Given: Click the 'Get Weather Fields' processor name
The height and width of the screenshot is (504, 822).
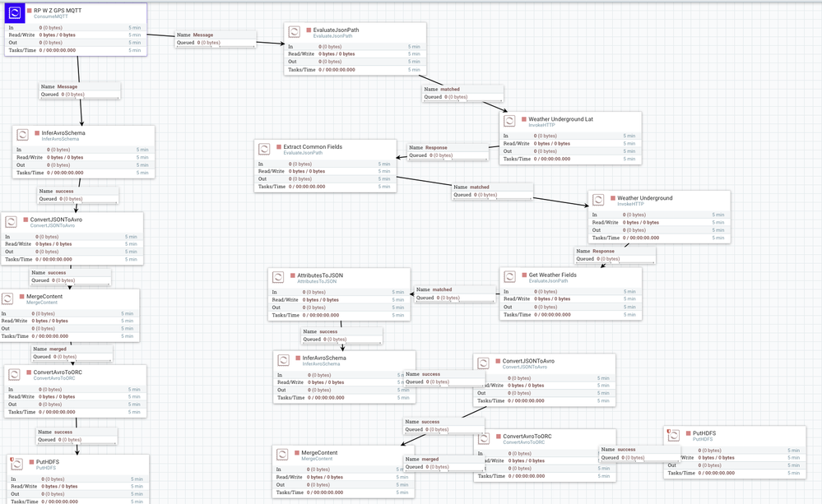Looking at the screenshot, I should [553, 275].
